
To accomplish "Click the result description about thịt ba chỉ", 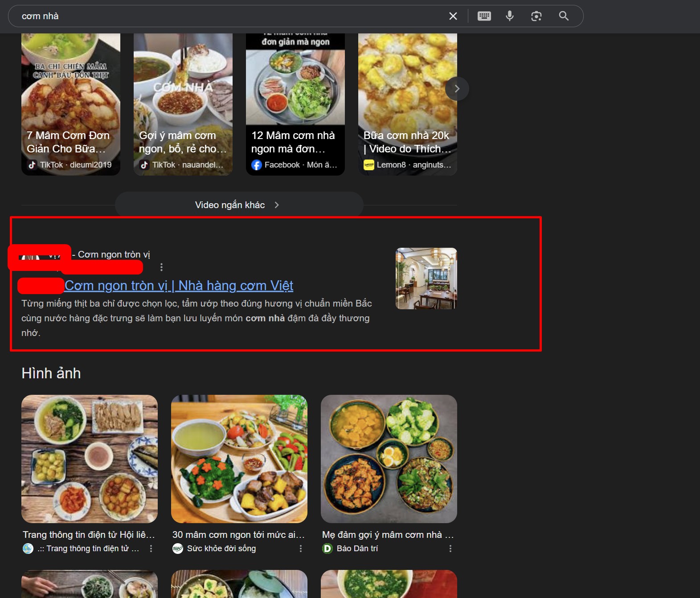I will click(x=196, y=318).
